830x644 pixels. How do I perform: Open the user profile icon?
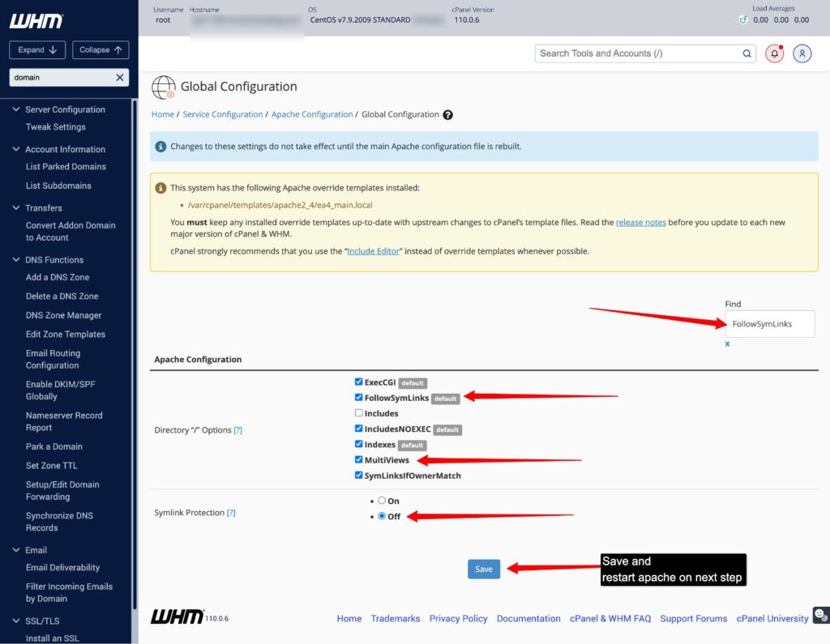tap(802, 53)
